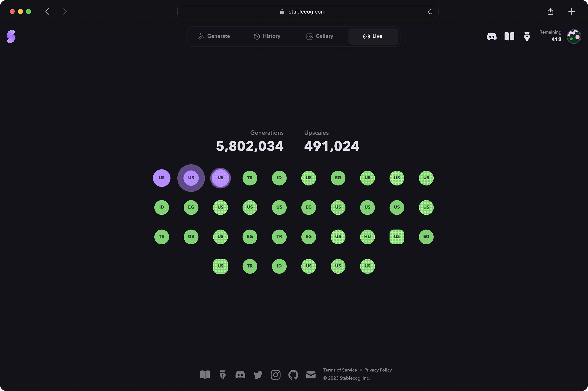Click the HU generation bubble
This screenshot has height=391, width=588.
coord(367,237)
